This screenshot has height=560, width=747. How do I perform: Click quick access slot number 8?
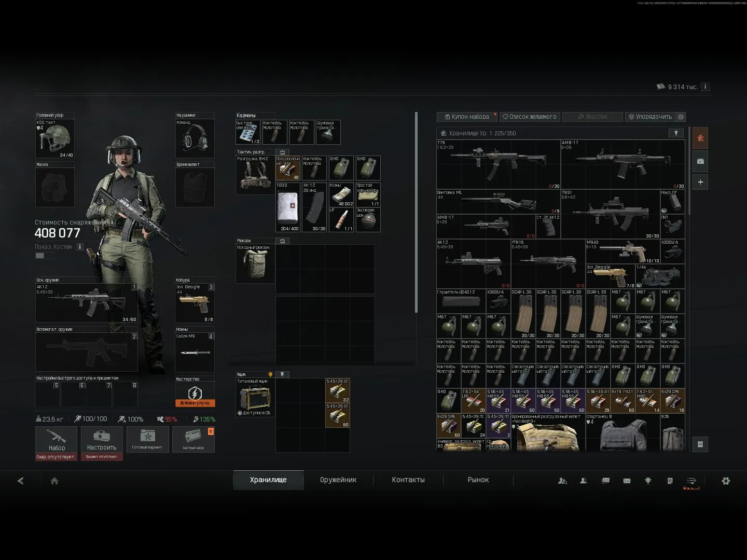[126, 394]
